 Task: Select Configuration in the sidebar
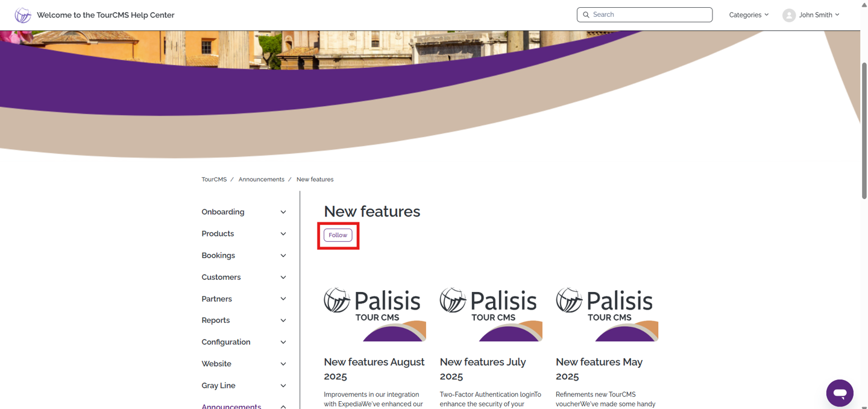(x=226, y=342)
